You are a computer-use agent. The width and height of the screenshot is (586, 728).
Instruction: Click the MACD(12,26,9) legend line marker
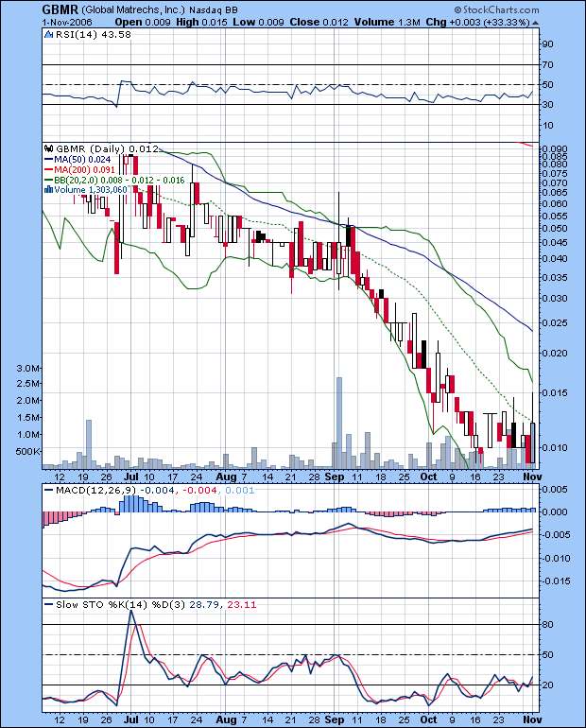pyautogui.click(x=48, y=491)
